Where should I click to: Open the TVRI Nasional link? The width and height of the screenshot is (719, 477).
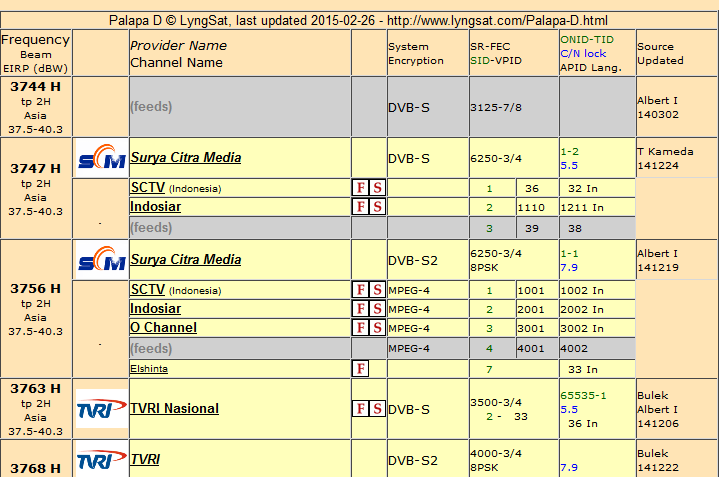click(x=175, y=409)
